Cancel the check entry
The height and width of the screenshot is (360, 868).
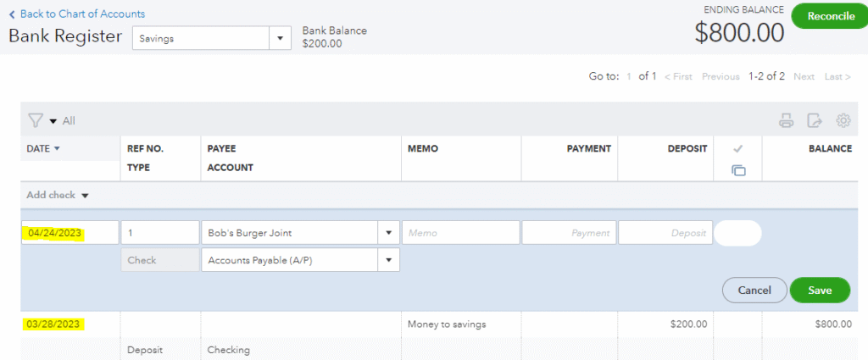tap(754, 291)
